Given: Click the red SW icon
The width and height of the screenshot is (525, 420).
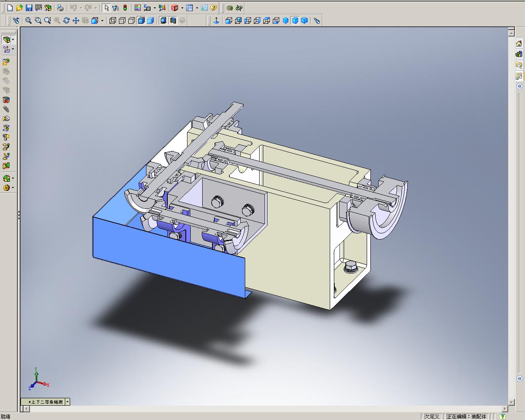Looking at the screenshot, I should pos(175,8).
